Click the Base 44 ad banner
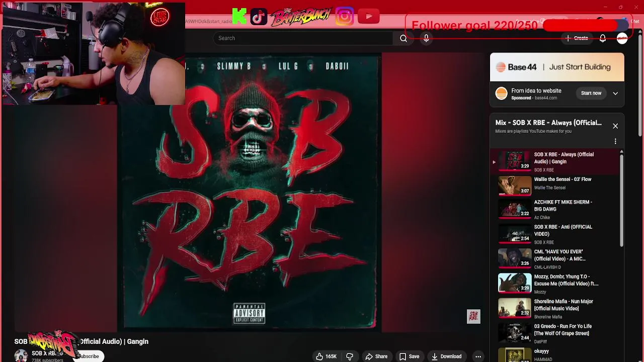The width and height of the screenshot is (644, 362). pyautogui.click(x=557, y=67)
